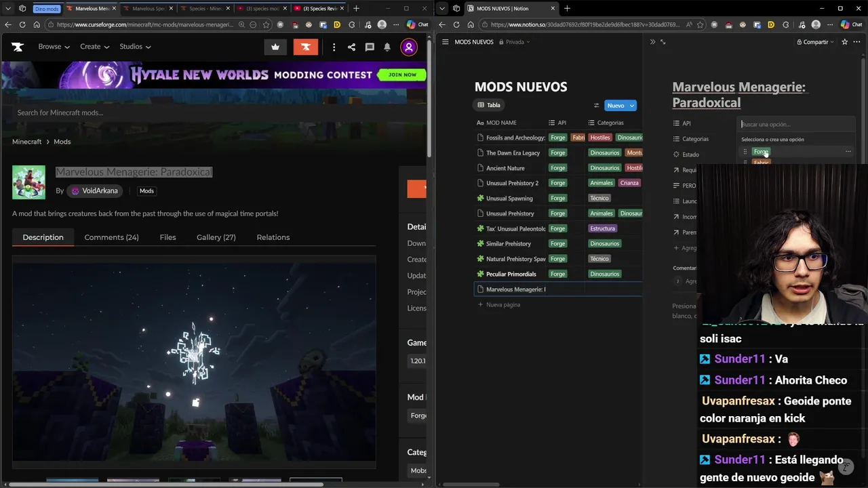The width and height of the screenshot is (868, 488).
Task: Expand the Browse dropdown menu
Action: tap(54, 47)
